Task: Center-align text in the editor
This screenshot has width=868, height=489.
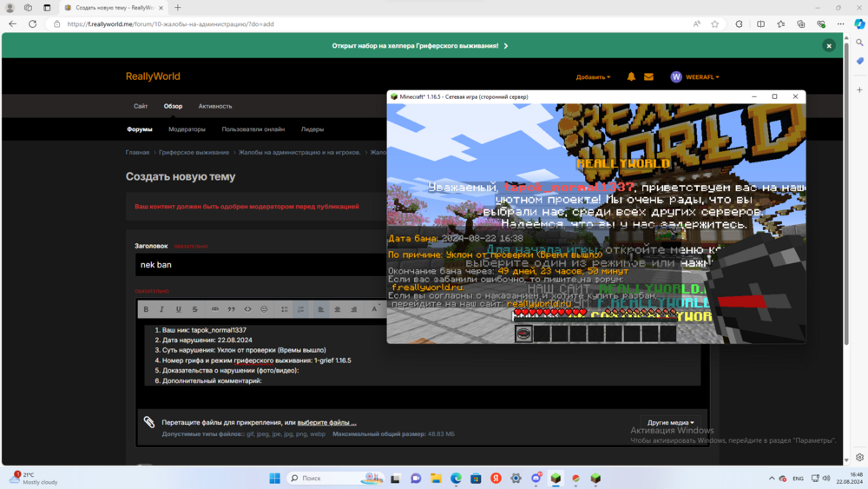Action: [x=337, y=309]
